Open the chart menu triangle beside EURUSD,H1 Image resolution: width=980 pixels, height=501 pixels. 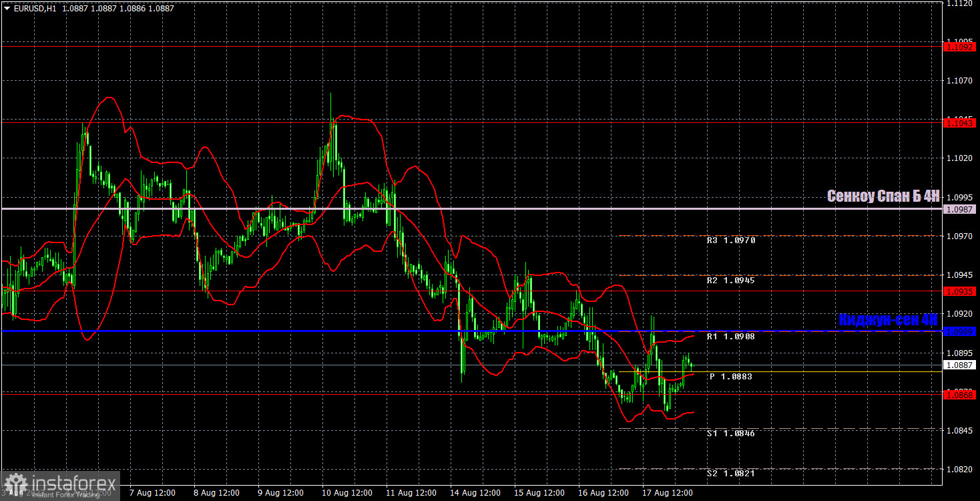pos(7,9)
